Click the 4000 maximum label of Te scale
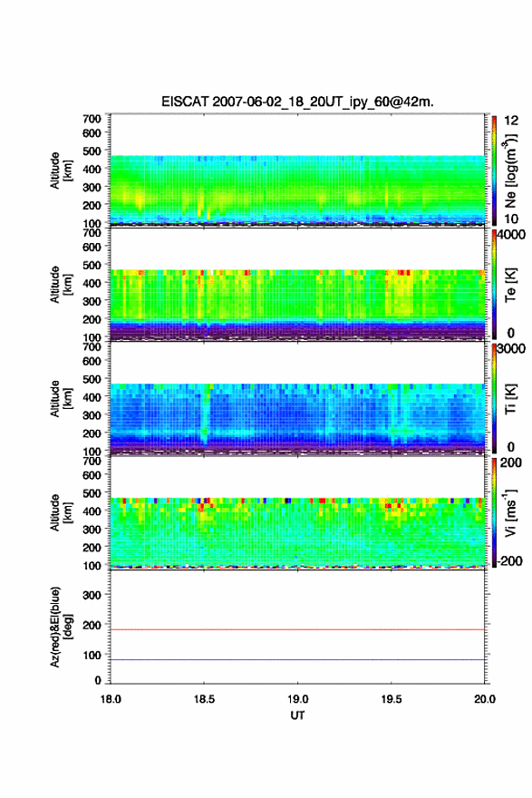532x798 pixels. (512, 235)
